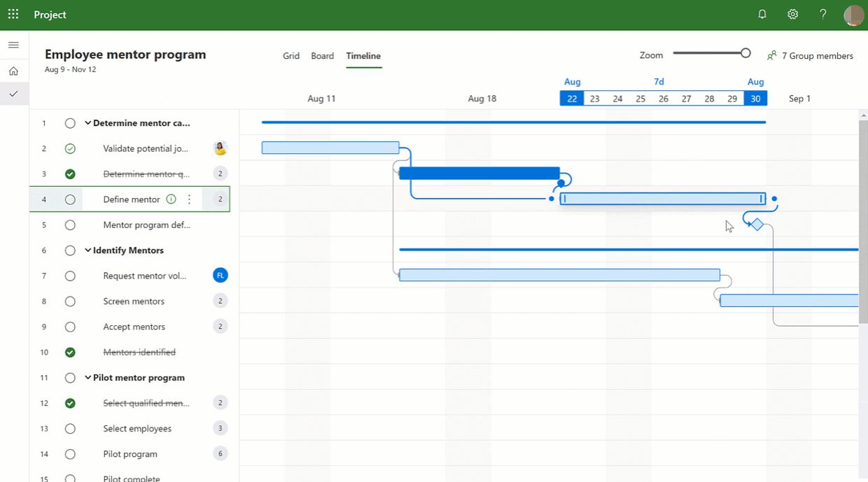The width and height of the screenshot is (868, 482).
Task: Open assignee count badge on Define mentor row
Action: 220,199
